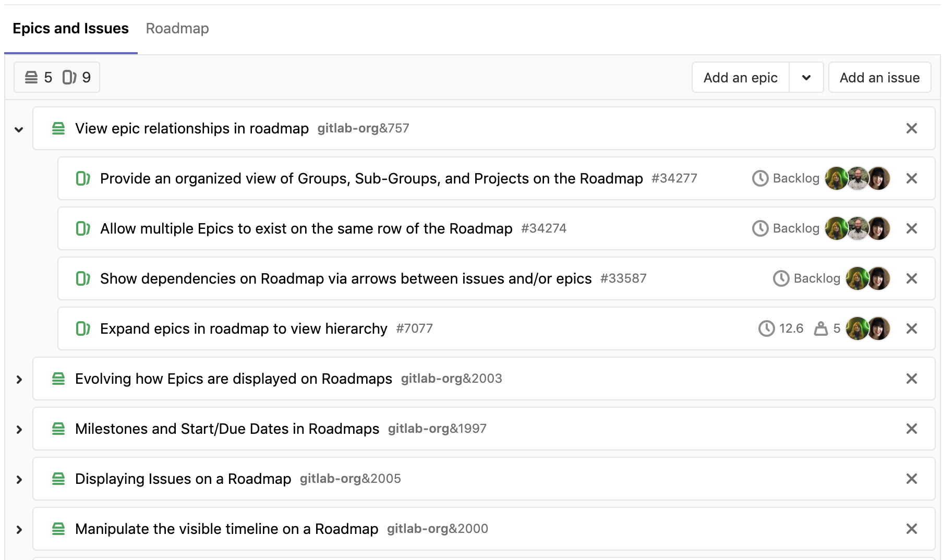Expand Manipulate the visible timeline epic
Viewport: 942px width, 560px height.
[x=19, y=529]
